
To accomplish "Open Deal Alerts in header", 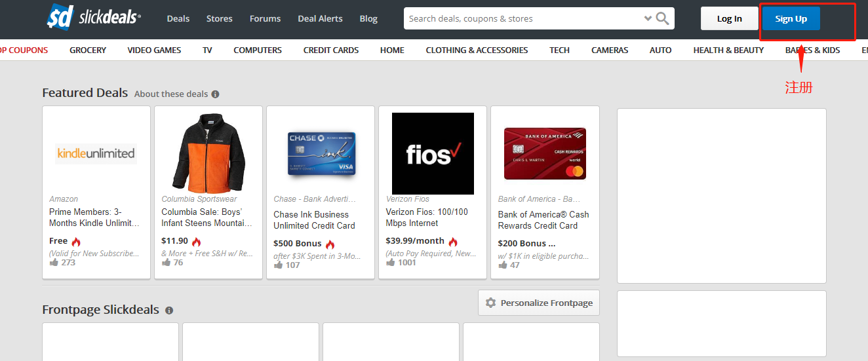I will coord(320,18).
